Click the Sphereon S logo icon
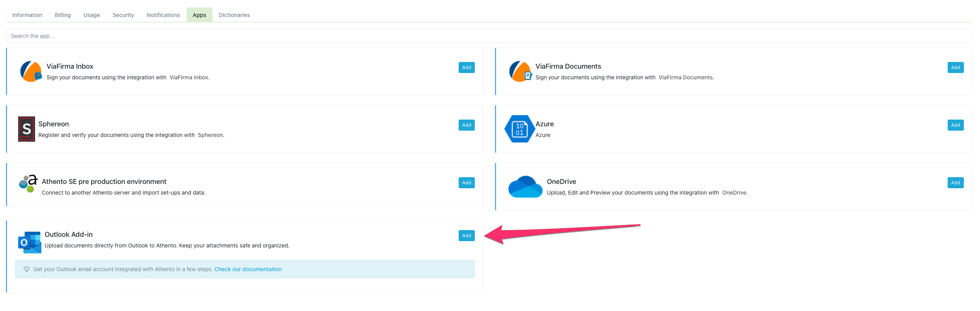The width and height of the screenshot is (980, 311). pyautogui.click(x=26, y=129)
